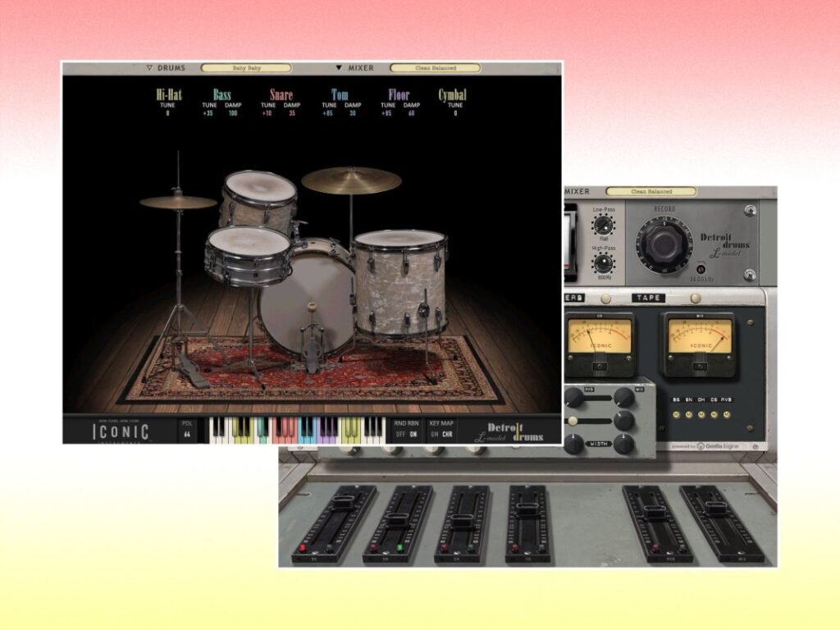
Task: Click the Low-Pass filter knob
Action: [603, 225]
